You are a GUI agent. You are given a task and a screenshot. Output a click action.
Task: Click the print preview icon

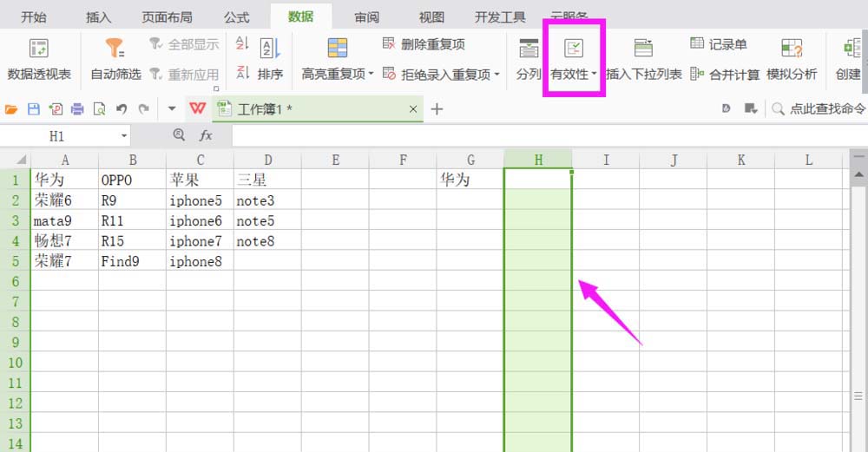click(99, 109)
